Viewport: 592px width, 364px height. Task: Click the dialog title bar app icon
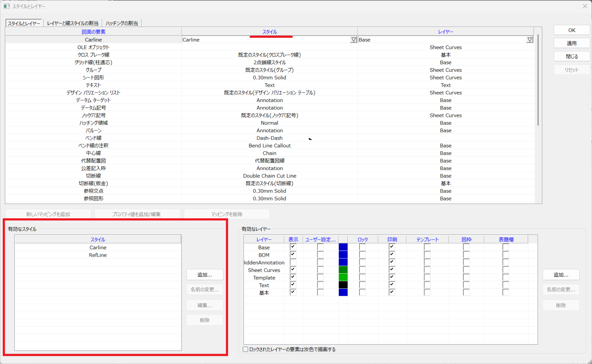click(x=7, y=6)
